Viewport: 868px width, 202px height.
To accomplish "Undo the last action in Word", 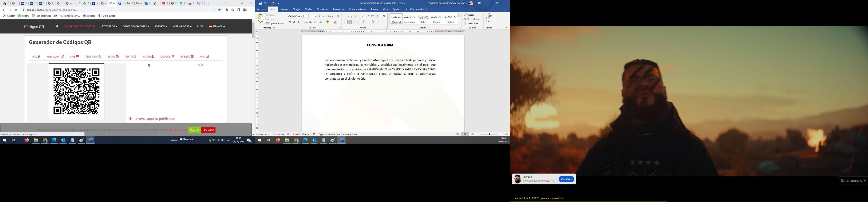I will click(266, 3).
